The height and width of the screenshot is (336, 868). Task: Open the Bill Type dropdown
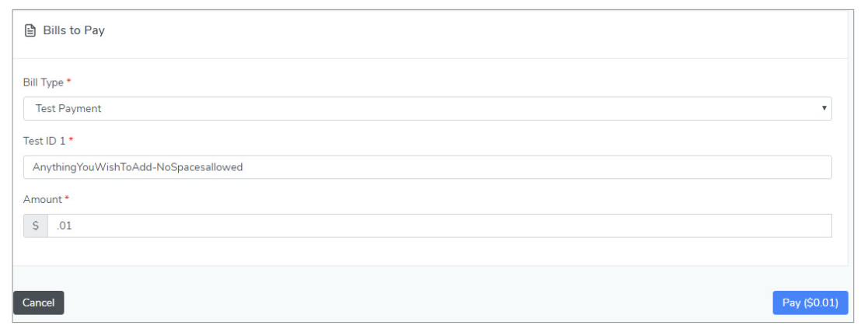pos(427,109)
